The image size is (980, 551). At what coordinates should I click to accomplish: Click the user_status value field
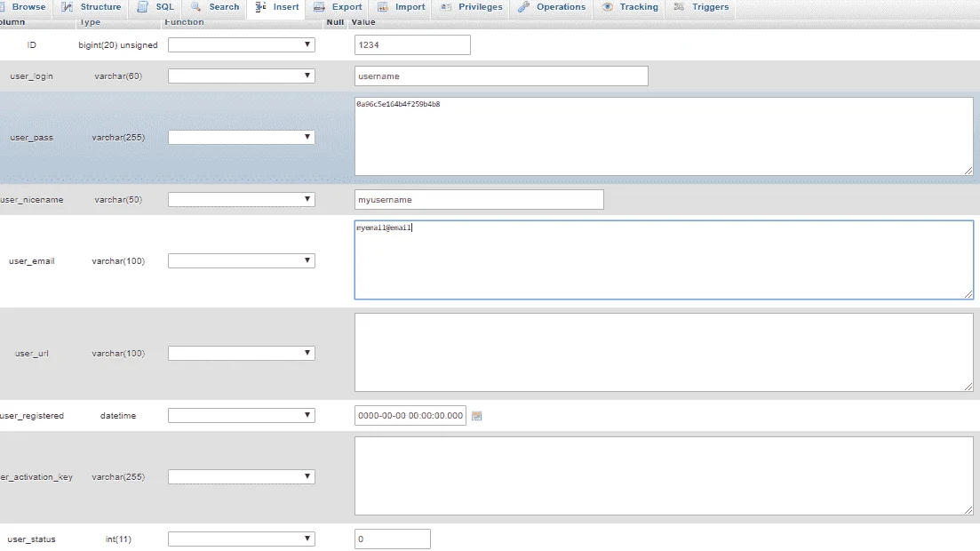tap(393, 539)
